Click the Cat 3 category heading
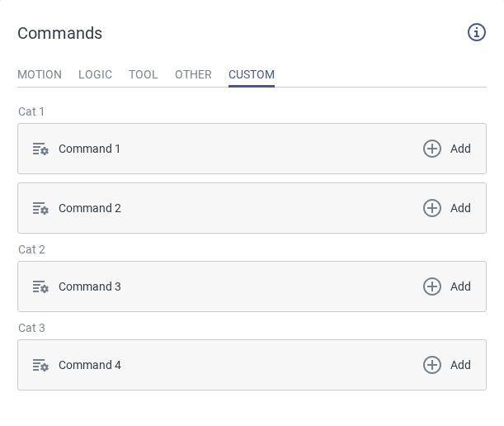 (x=31, y=328)
